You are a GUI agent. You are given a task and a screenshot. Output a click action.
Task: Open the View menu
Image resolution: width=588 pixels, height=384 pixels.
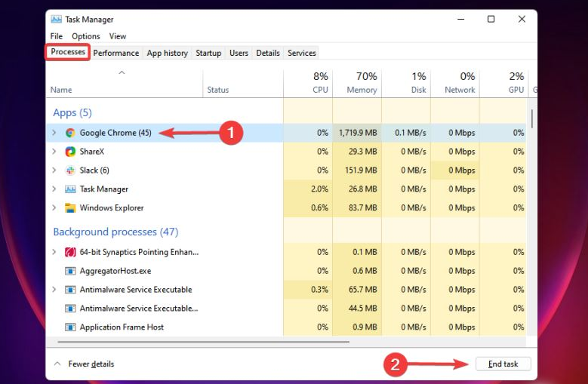[x=118, y=36]
